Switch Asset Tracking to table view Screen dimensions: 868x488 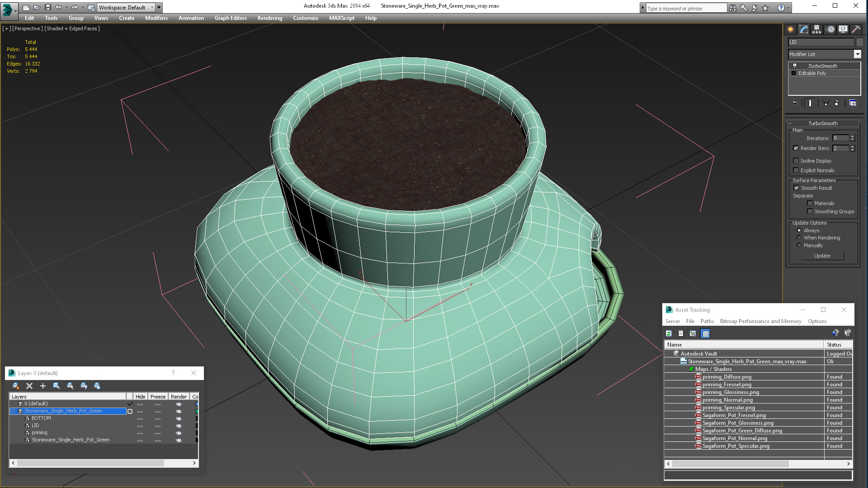705,333
